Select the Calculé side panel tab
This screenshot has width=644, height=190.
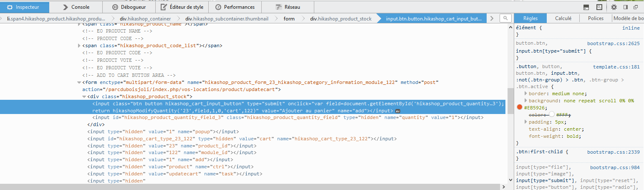click(563, 18)
